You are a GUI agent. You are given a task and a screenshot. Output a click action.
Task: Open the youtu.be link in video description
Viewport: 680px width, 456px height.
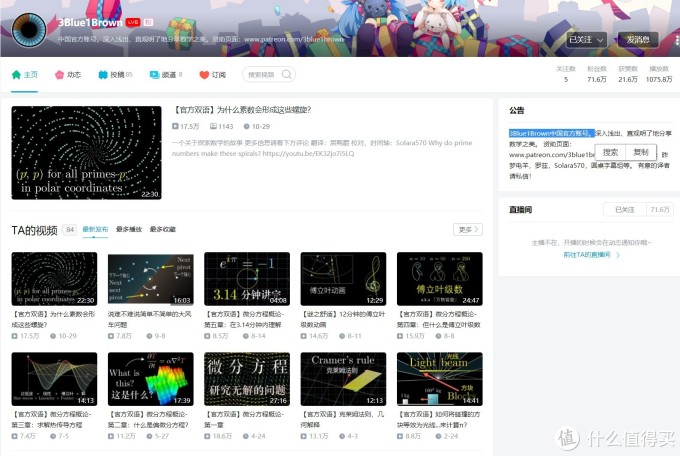pyautogui.click(x=308, y=154)
